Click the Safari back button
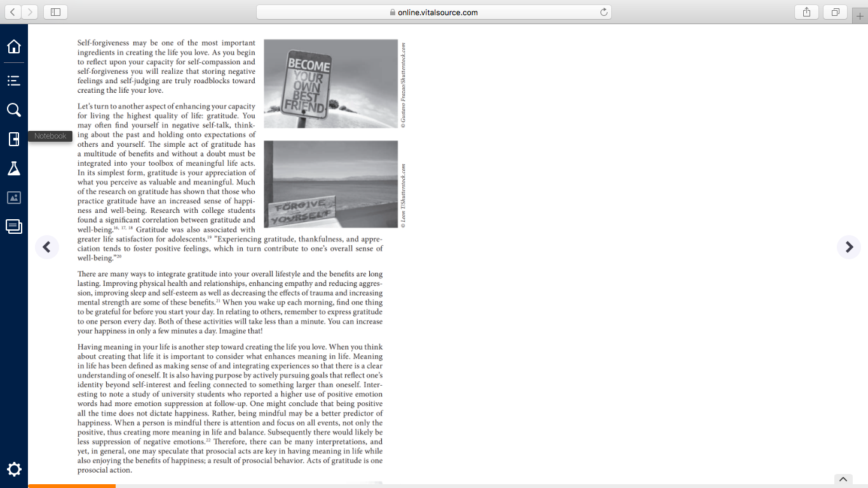 click(13, 12)
